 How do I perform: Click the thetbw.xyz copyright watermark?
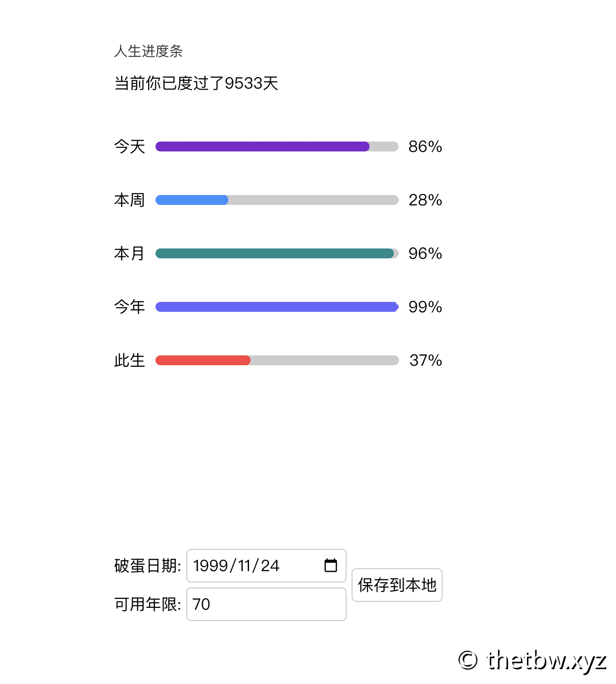[532, 661]
